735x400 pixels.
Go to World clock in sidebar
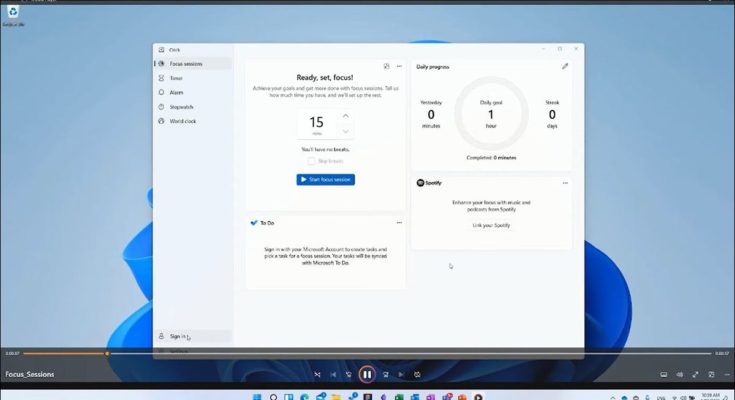(x=182, y=121)
